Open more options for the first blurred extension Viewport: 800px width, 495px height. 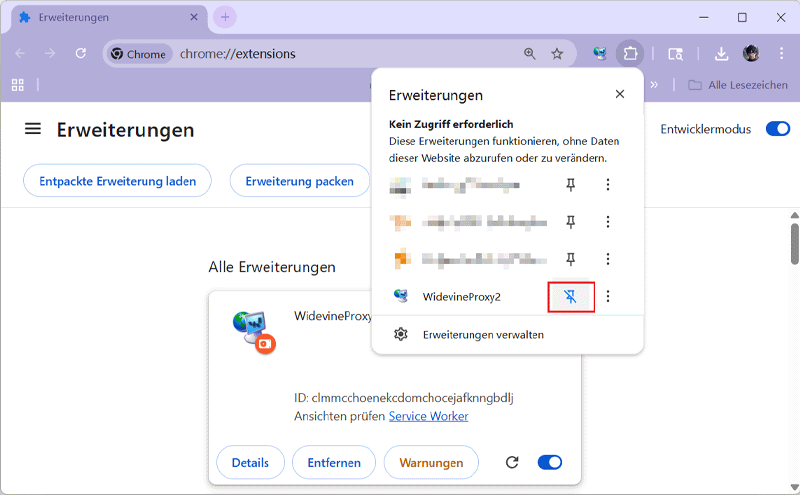(608, 185)
